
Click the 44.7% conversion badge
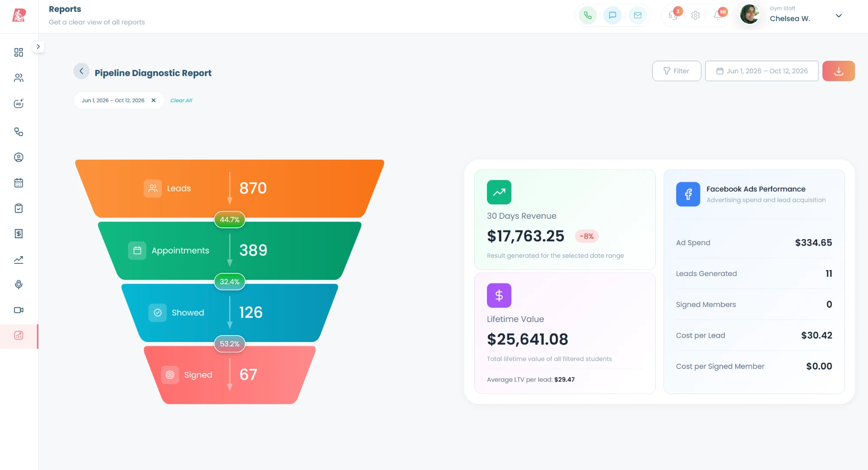click(x=230, y=220)
